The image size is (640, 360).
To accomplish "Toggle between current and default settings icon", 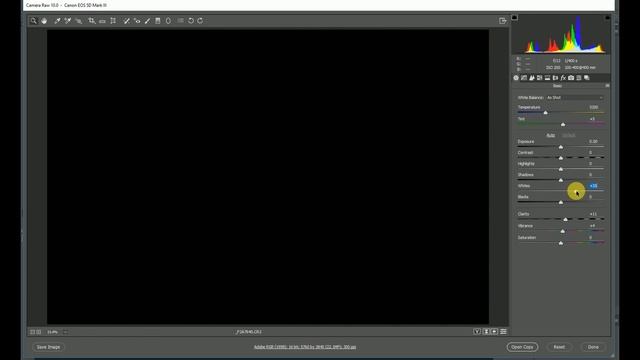I will pos(503,332).
